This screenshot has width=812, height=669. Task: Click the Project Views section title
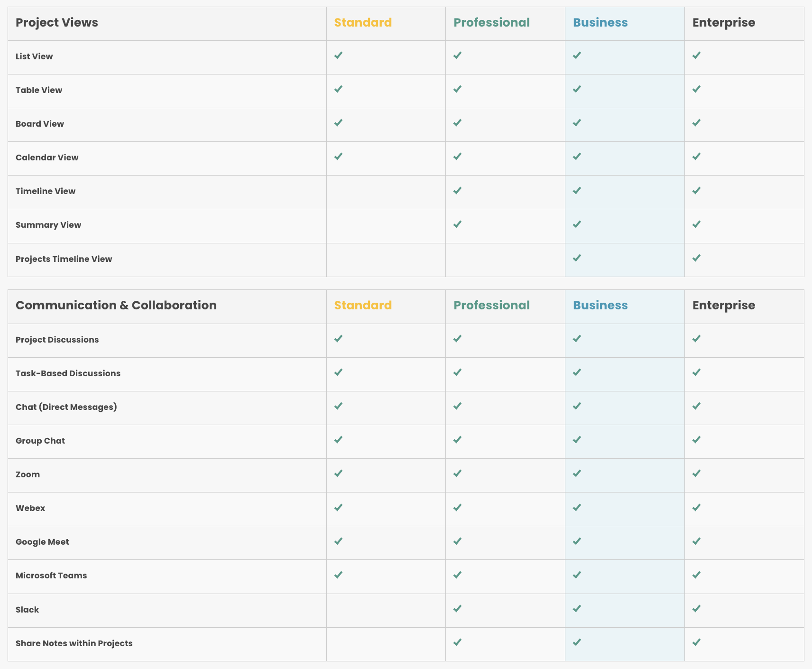tap(57, 23)
